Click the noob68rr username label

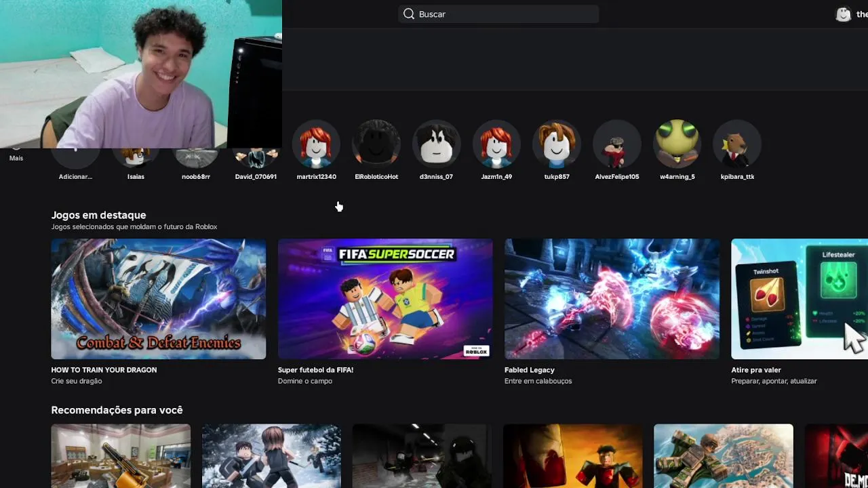pyautogui.click(x=196, y=177)
